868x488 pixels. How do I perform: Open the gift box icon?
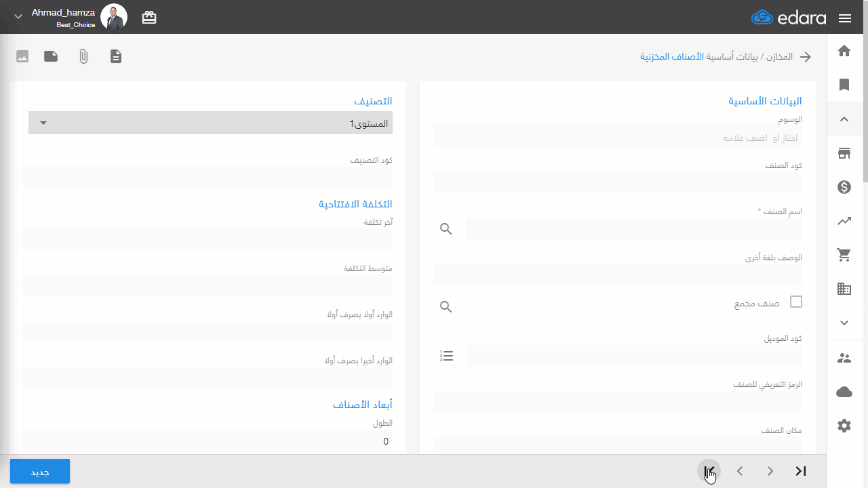[149, 18]
